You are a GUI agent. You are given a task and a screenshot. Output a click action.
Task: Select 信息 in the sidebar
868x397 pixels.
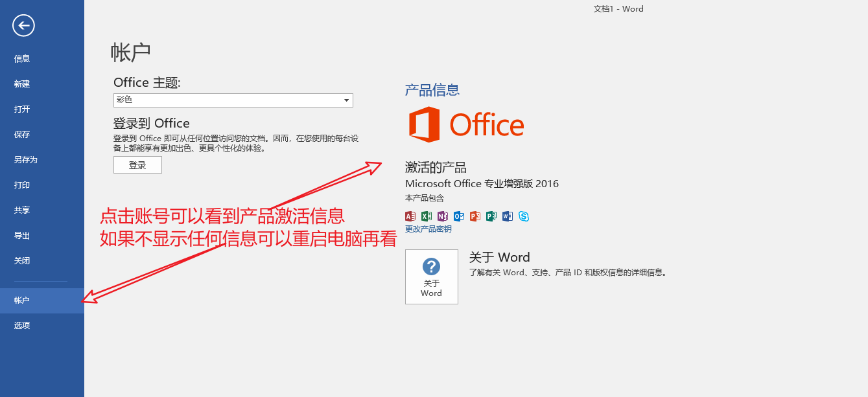[x=22, y=59]
